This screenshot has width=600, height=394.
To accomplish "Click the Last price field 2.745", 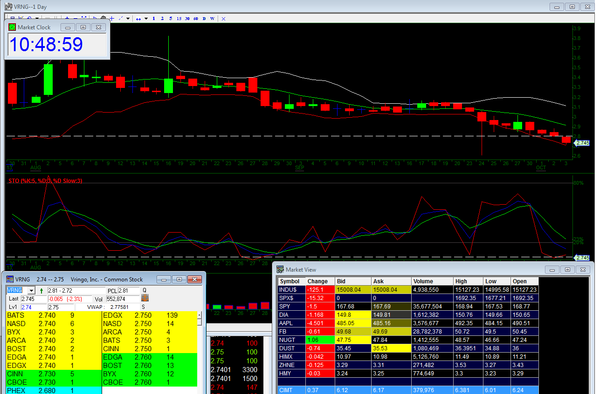I will point(33,299).
